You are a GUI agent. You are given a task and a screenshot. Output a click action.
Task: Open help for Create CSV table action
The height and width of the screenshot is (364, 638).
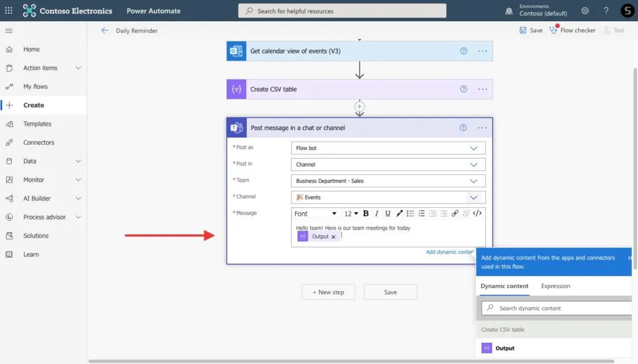point(464,89)
